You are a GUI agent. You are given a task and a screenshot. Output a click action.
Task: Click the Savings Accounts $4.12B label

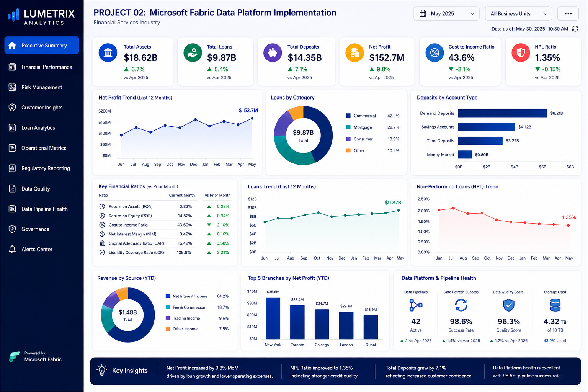coord(525,127)
